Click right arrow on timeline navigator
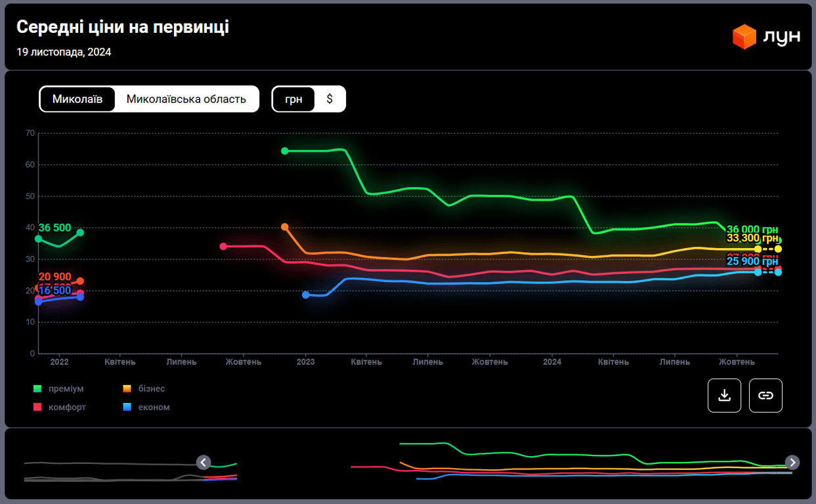816x504 pixels. [x=793, y=463]
